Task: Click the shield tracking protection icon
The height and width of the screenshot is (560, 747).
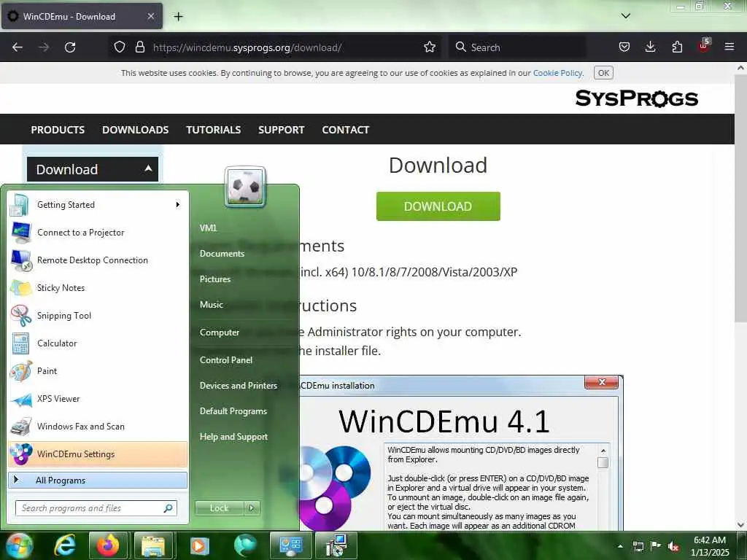Action: click(120, 47)
